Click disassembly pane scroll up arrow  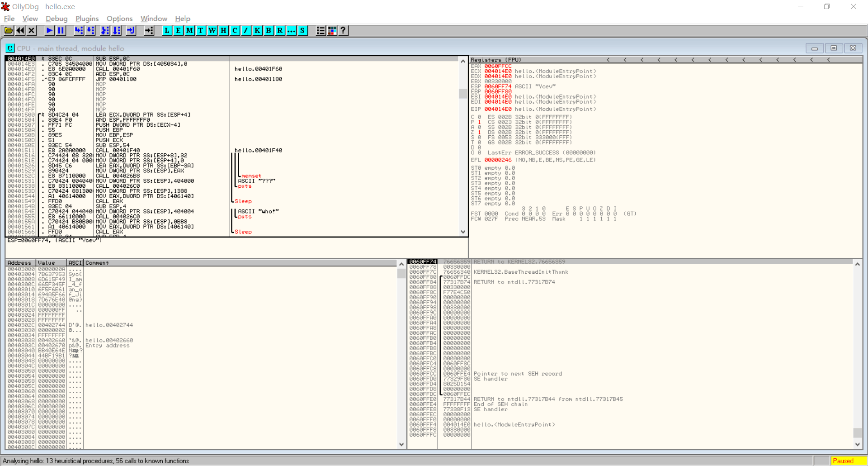tap(463, 61)
